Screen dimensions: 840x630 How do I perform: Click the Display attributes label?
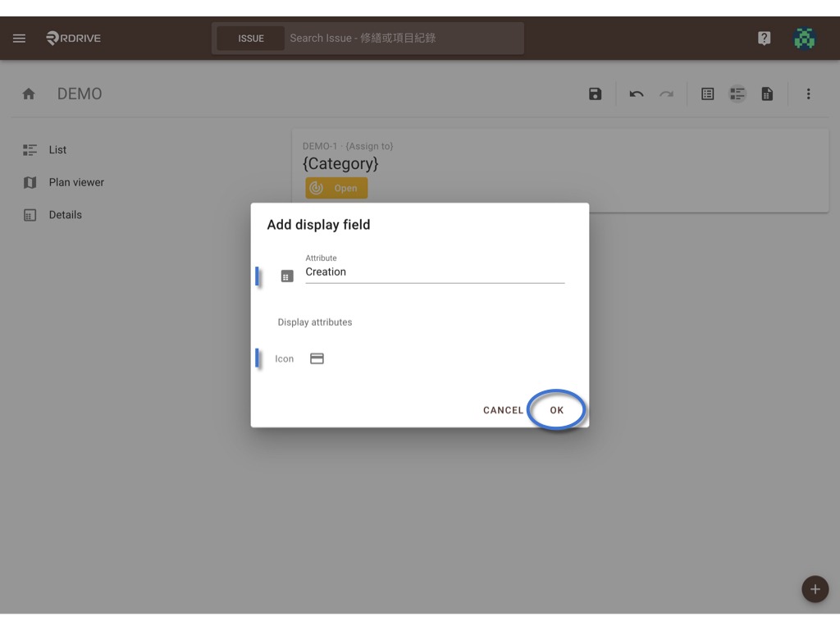[315, 322]
